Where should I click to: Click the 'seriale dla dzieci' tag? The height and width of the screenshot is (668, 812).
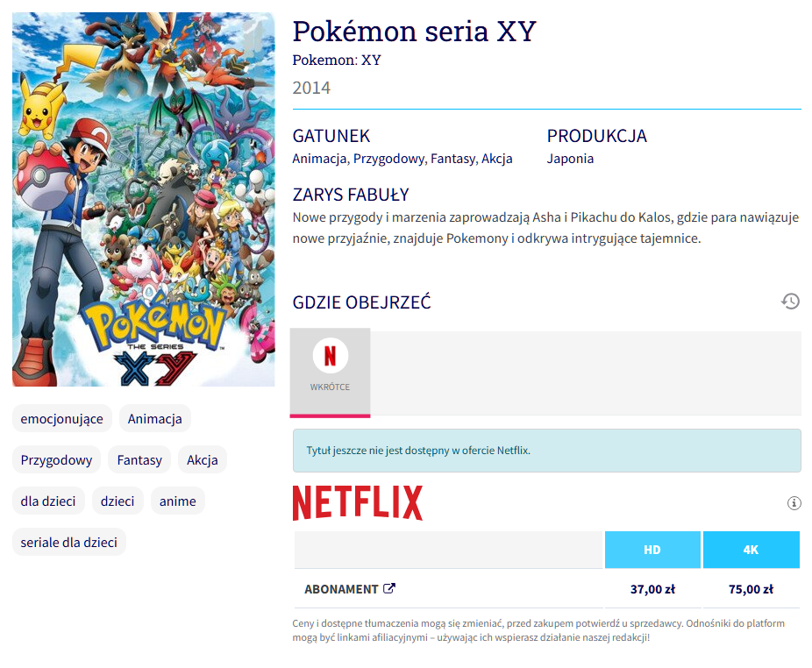[x=69, y=542]
